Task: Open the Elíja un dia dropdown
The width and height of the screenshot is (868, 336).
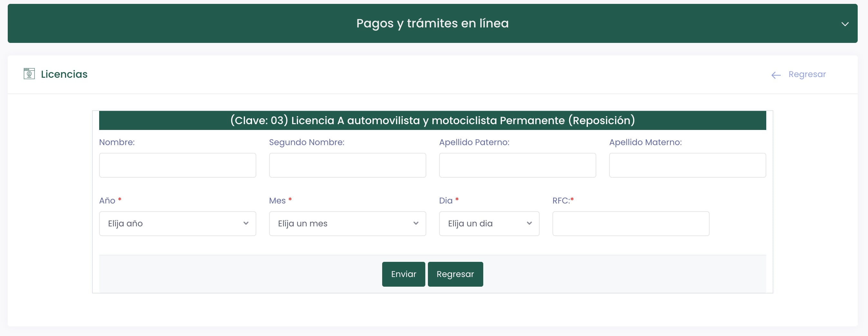Action: [x=489, y=223]
